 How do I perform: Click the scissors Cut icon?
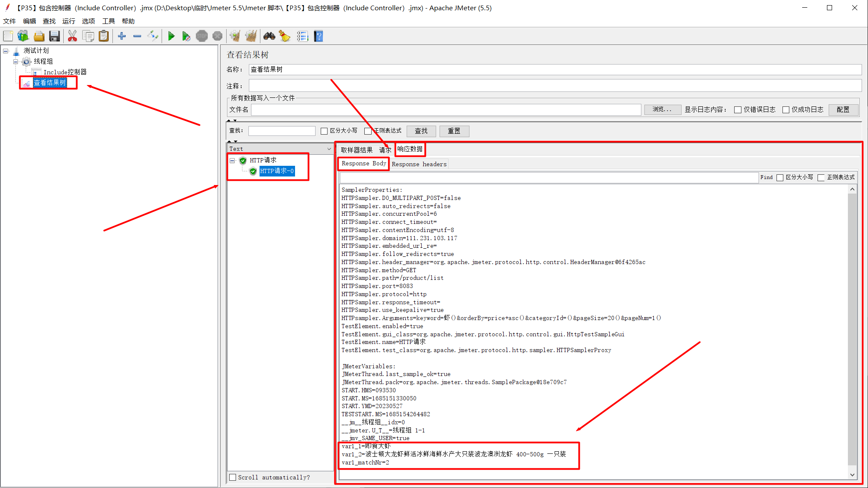click(72, 36)
